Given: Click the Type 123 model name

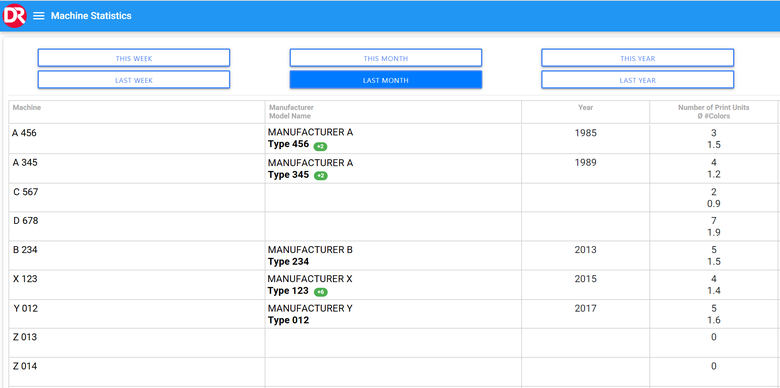Looking at the screenshot, I should (288, 291).
